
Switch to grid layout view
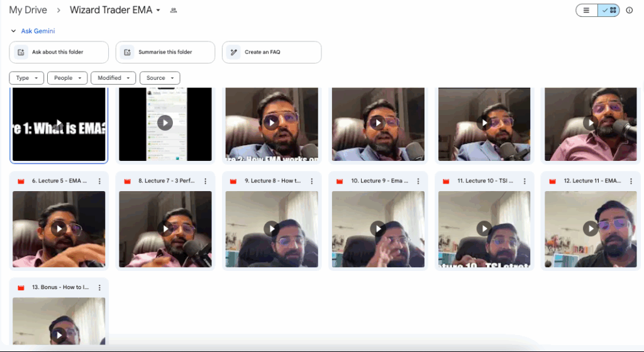609,11
